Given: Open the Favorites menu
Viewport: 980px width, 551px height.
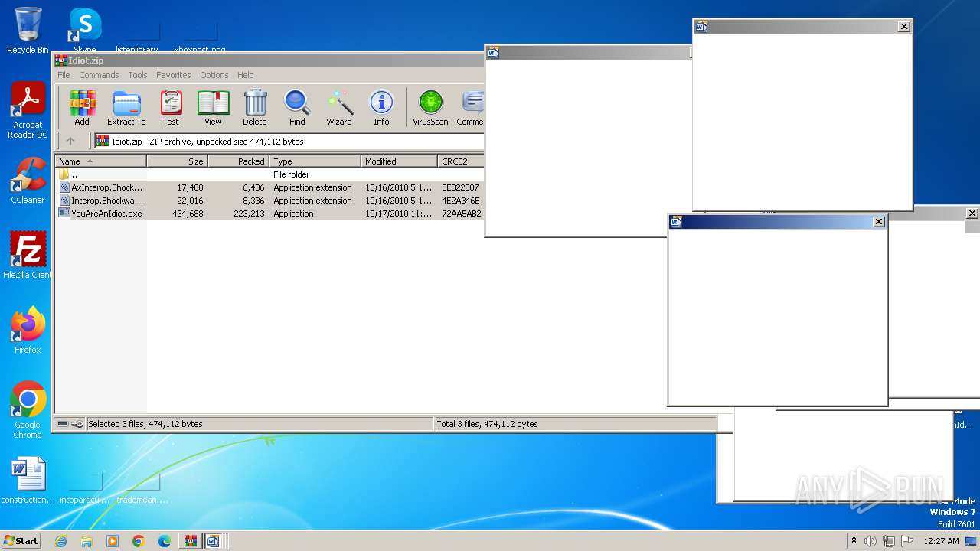Looking at the screenshot, I should coord(174,75).
